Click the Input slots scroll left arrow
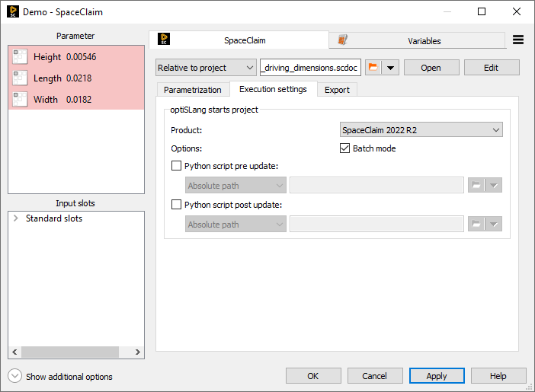 point(14,352)
